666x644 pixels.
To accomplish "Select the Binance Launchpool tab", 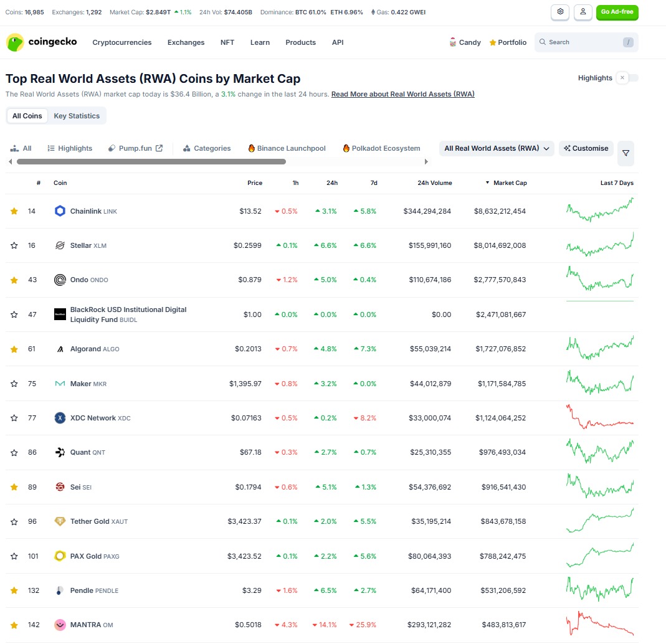I will tap(287, 148).
